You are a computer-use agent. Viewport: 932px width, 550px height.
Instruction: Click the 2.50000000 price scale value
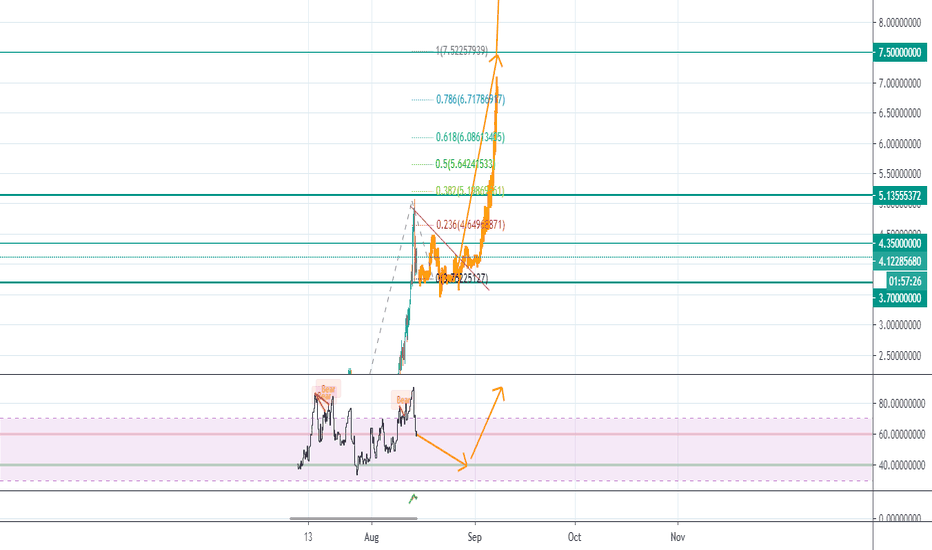[900, 356]
